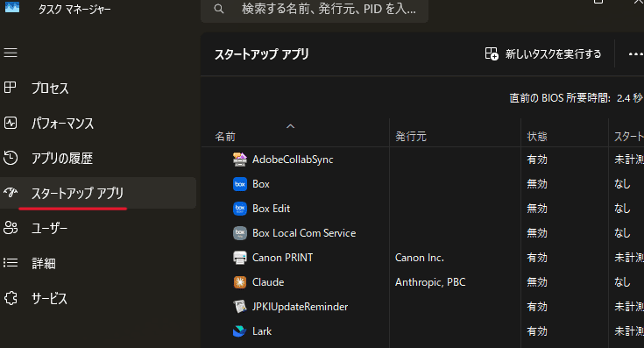Select the スタートアップ アプリ page
The height and width of the screenshot is (348, 644).
pyautogui.click(x=78, y=193)
